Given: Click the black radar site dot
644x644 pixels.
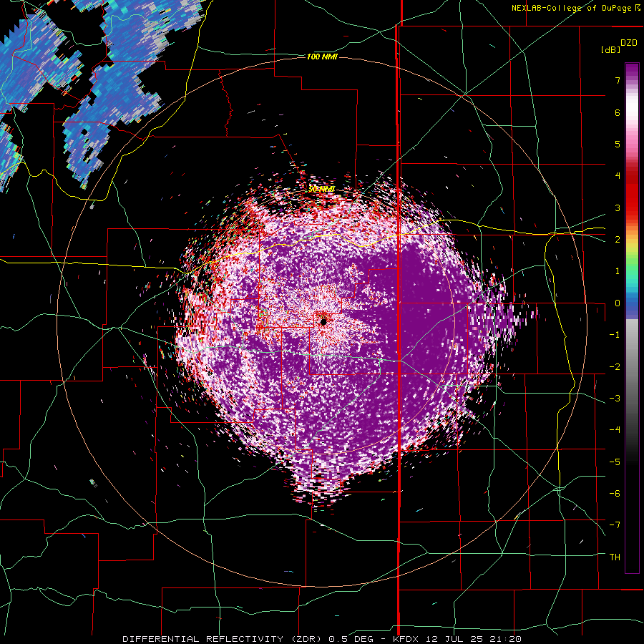Looking at the screenshot, I should click(323, 321).
